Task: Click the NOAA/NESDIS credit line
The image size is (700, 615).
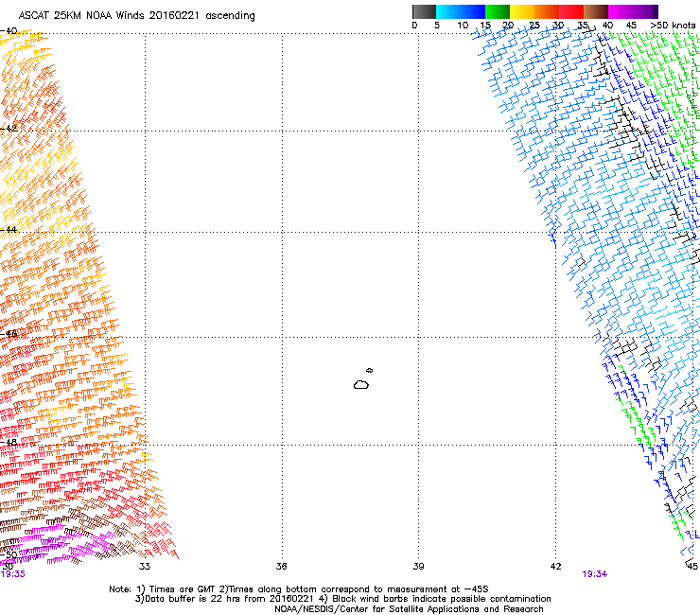Action: point(409,609)
